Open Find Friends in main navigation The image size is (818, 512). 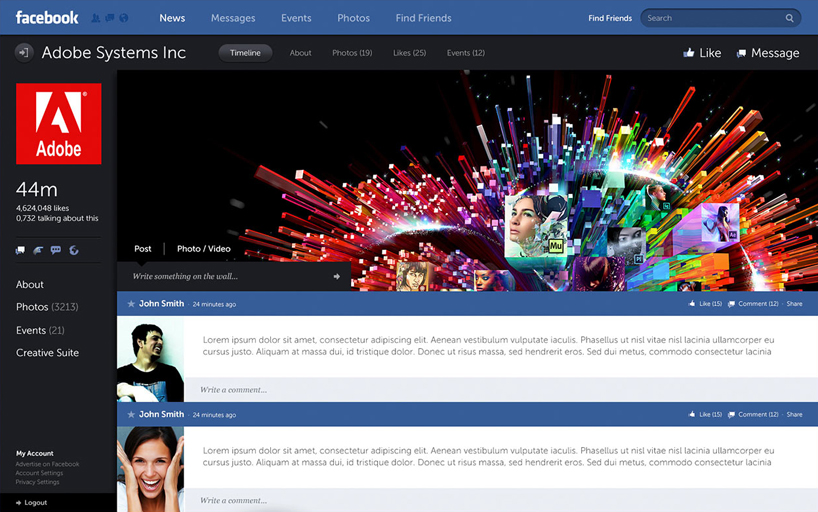pyautogui.click(x=424, y=18)
